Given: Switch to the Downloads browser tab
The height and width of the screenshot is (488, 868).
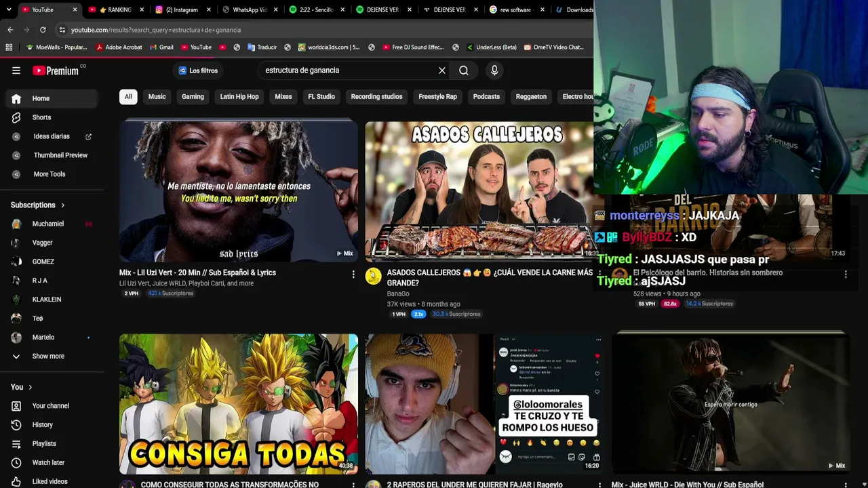Looking at the screenshot, I should 574,9.
